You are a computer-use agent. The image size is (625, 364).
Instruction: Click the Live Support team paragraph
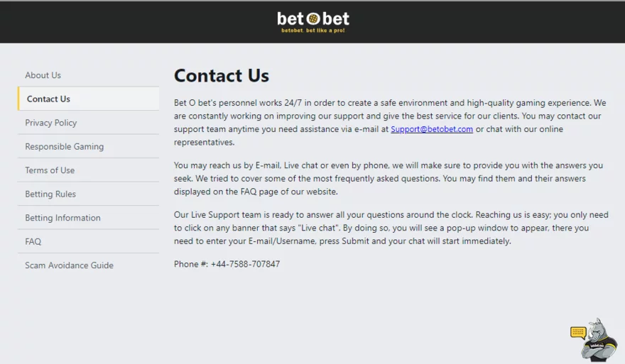click(391, 228)
